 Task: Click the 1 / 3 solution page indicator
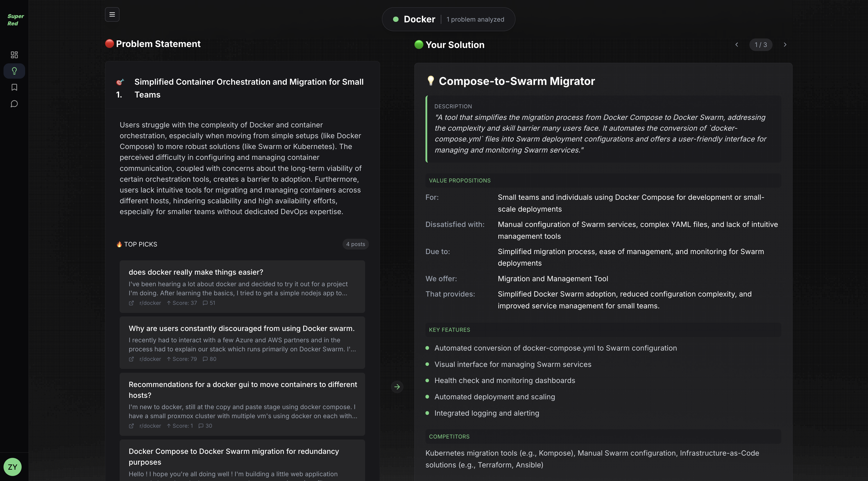[x=760, y=44]
